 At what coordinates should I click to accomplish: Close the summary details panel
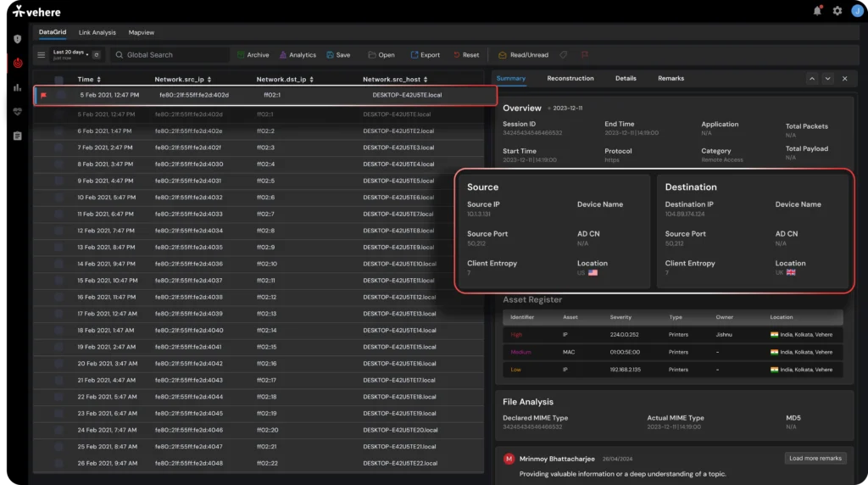845,79
